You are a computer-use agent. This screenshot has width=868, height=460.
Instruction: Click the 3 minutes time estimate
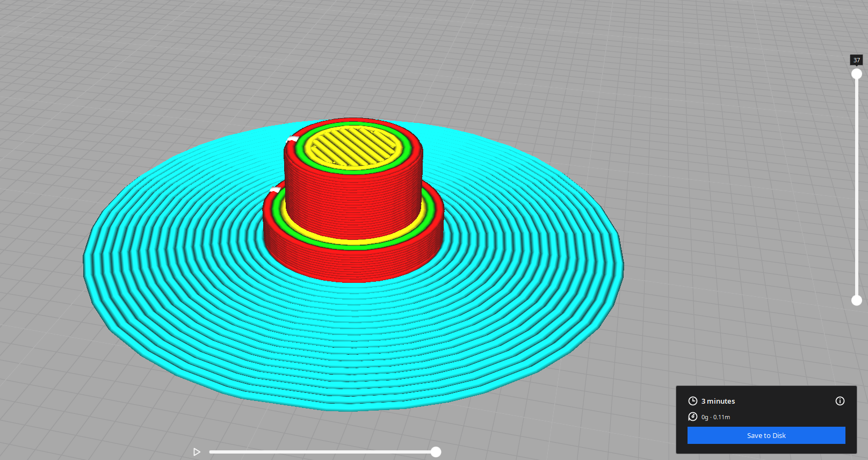click(718, 401)
